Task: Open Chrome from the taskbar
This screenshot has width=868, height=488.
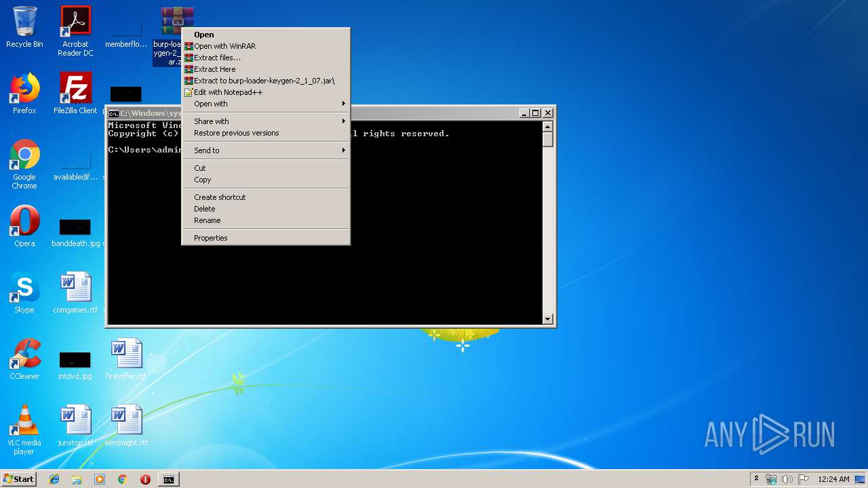Action: pyautogui.click(x=123, y=479)
